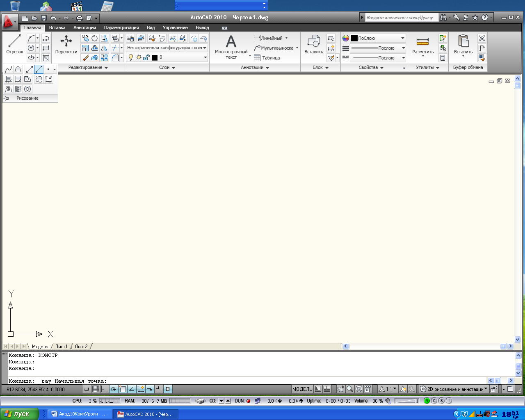Click the Линейный dimension button

[x=271, y=38]
